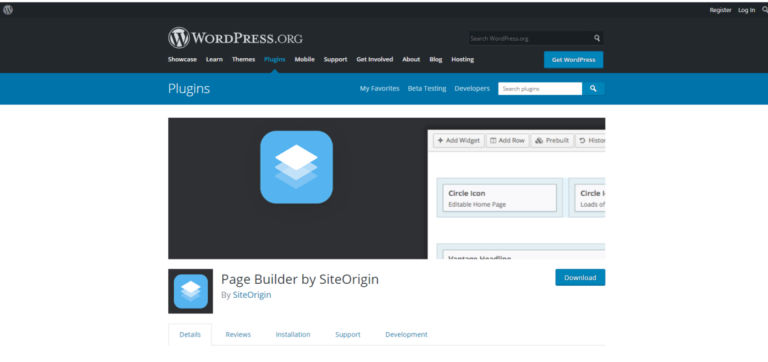Open the Support menu item in the header

point(335,59)
